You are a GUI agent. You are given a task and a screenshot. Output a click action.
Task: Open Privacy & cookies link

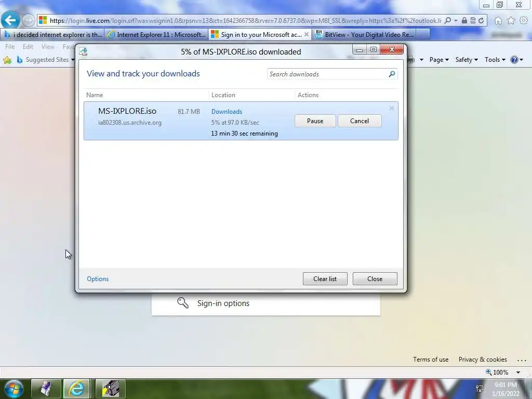483,360
